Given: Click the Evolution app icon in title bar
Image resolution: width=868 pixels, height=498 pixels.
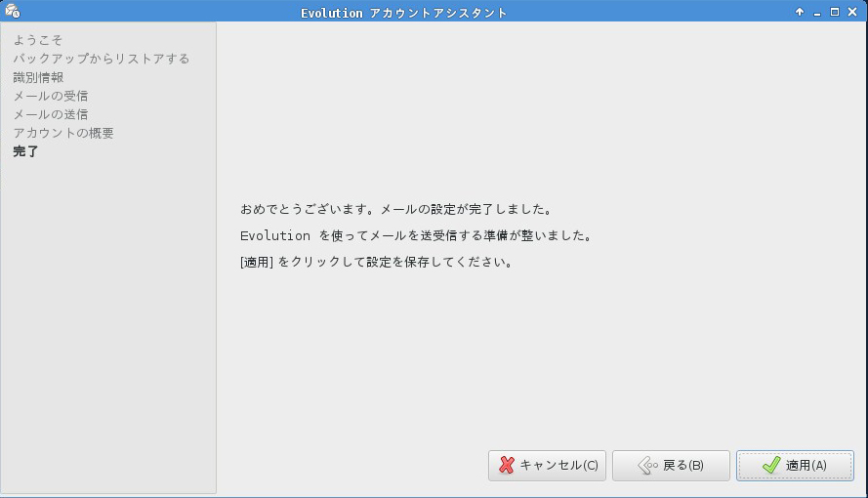Looking at the screenshot, I should 12,12.
